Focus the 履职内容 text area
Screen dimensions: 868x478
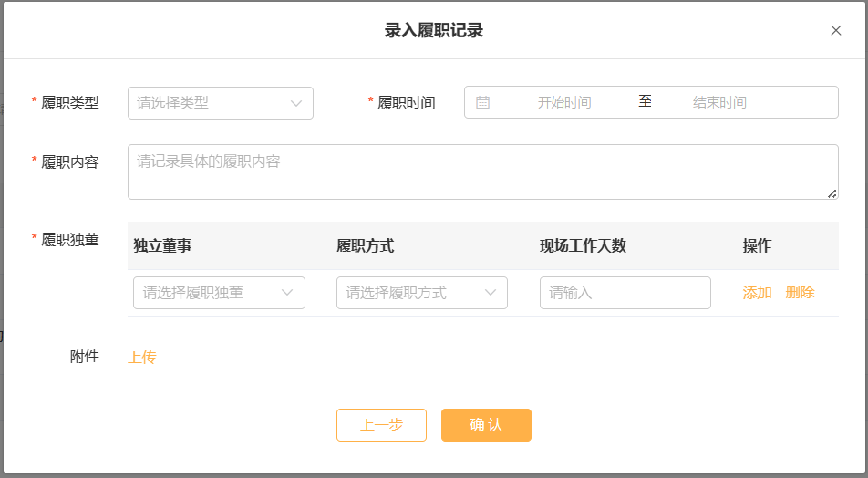coord(482,171)
